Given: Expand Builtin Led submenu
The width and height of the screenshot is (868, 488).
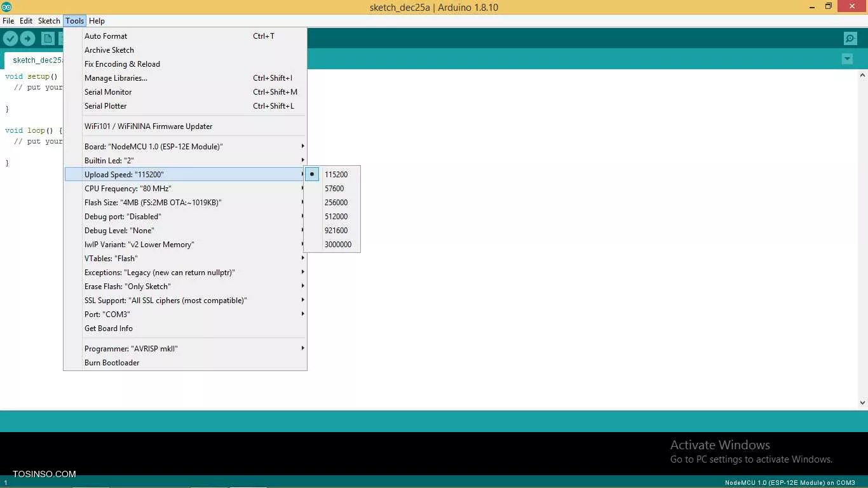Looking at the screenshot, I should pos(186,161).
